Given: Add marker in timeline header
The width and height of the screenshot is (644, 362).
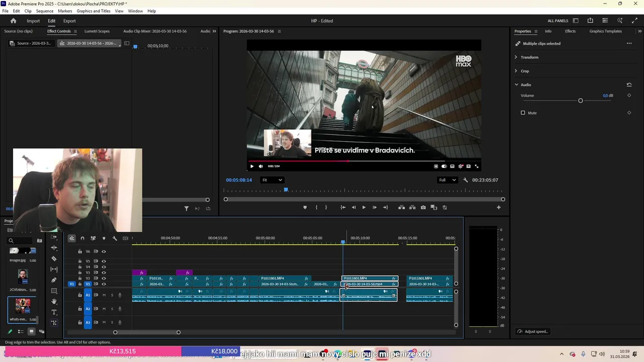Looking at the screenshot, I should tap(104, 238).
